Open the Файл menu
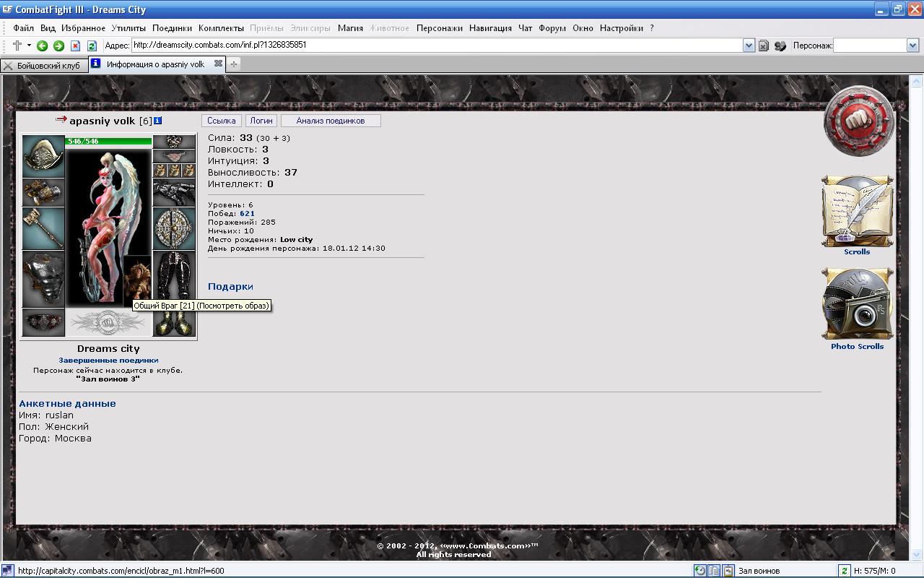This screenshot has width=924, height=578. click(23, 28)
